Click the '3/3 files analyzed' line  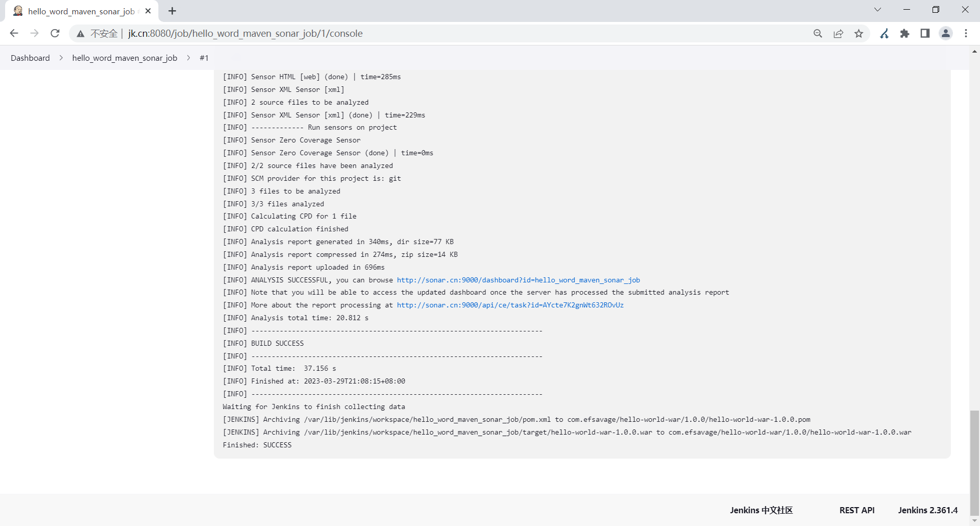pos(273,204)
